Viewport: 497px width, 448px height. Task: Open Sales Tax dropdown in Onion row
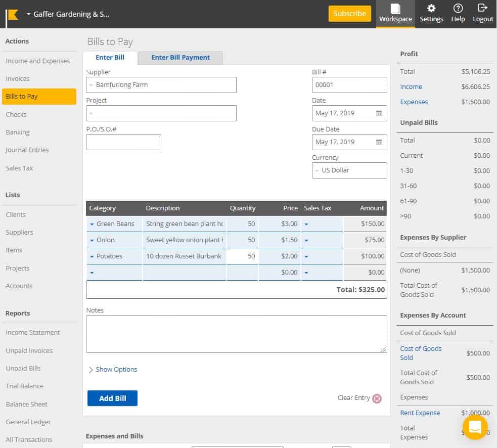[306, 240]
